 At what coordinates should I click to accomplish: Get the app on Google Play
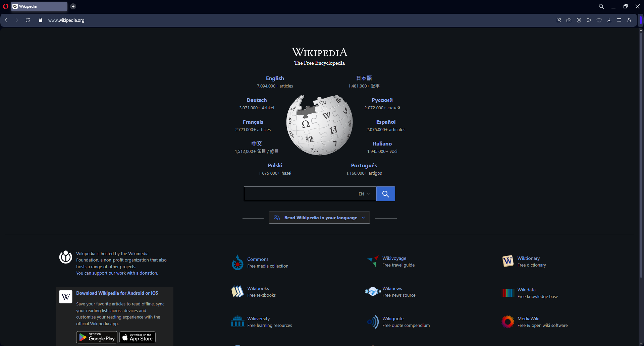click(x=97, y=337)
